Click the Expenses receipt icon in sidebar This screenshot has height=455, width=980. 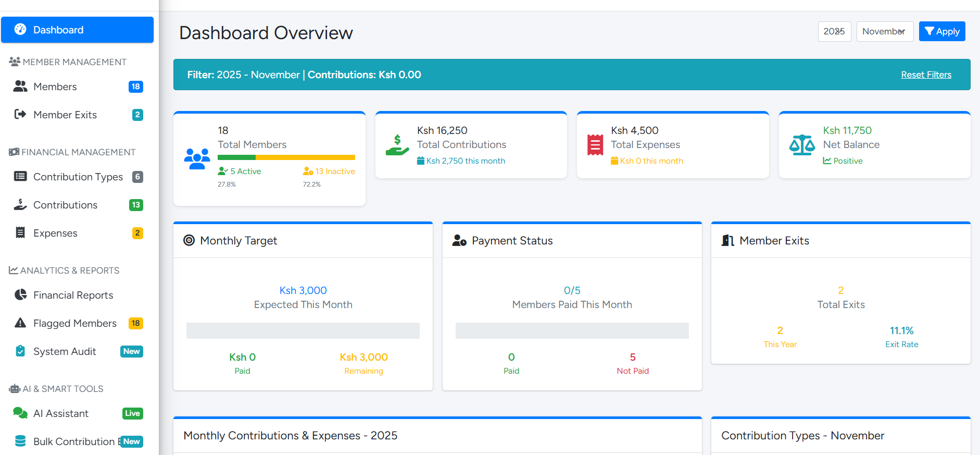tap(20, 233)
